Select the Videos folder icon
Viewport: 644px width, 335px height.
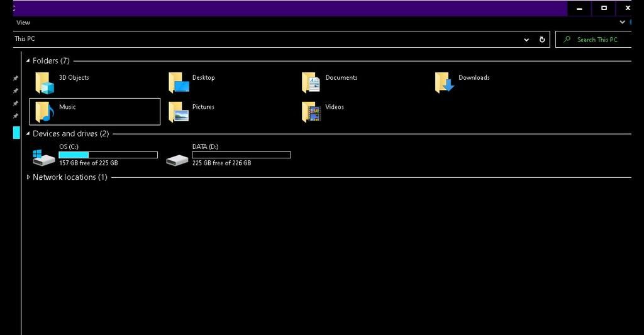click(311, 112)
